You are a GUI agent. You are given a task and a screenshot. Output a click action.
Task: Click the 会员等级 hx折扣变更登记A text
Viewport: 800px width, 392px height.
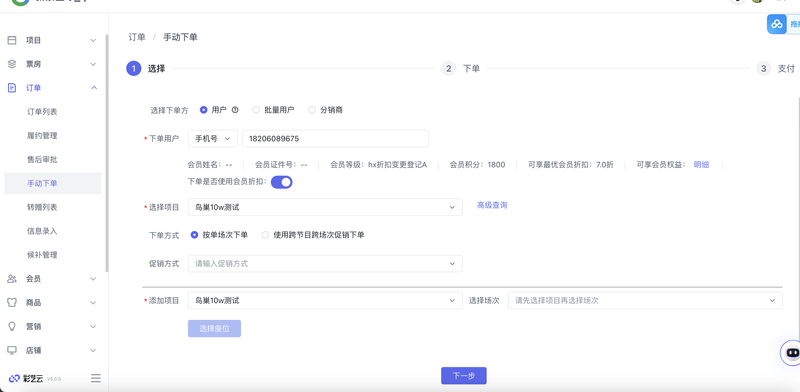point(378,164)
